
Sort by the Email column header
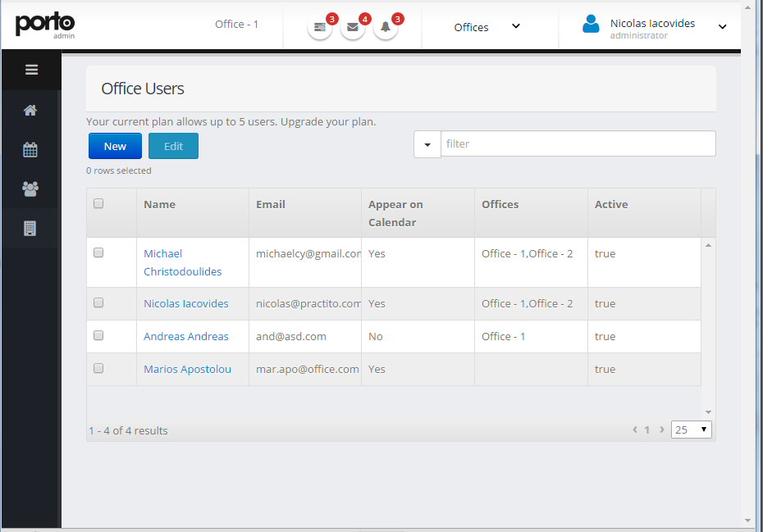pyautogui.click(x=271, y=204)
